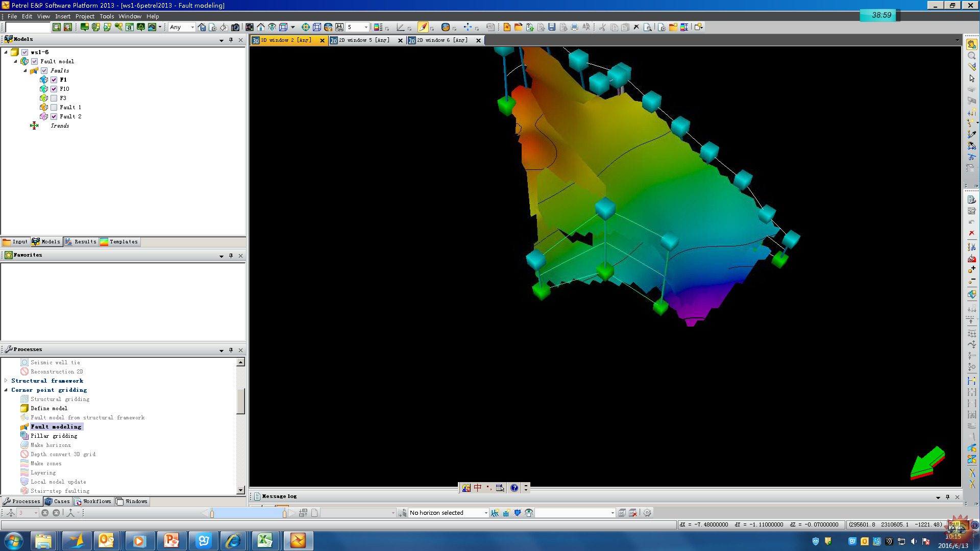Open the Tools menu
Viewport: 980px width, 551px height.
107,16
